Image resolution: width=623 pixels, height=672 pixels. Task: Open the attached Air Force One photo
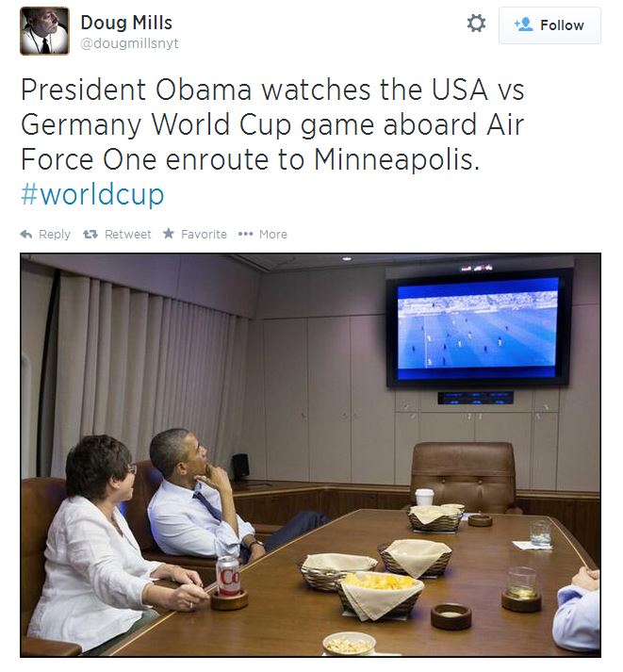[311, 455]
